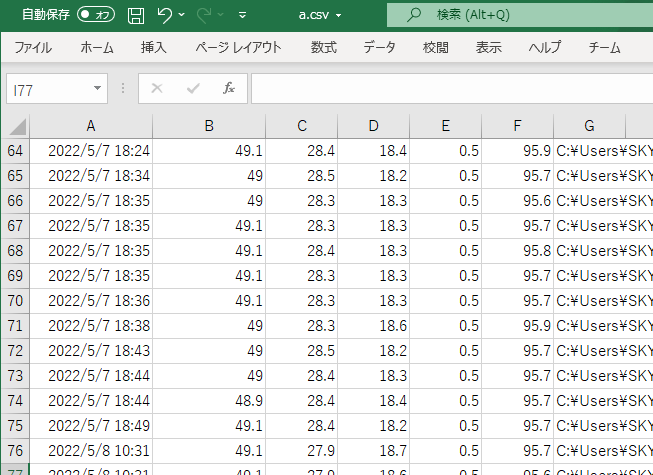
Task: Open the Undo history dropdown arrow
Action: point(182,15)
